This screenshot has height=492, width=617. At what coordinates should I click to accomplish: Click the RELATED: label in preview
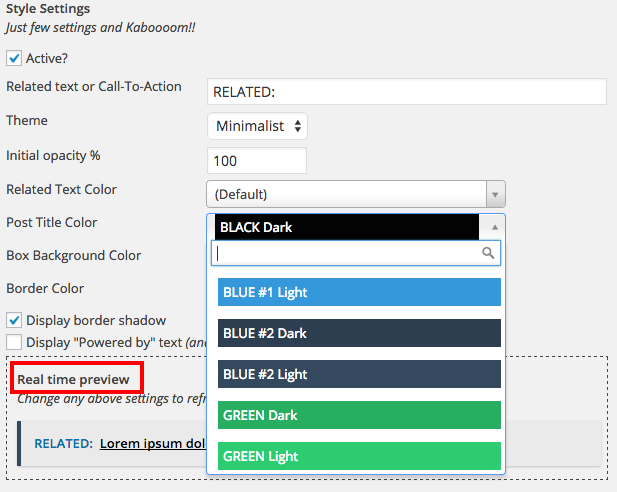(x=64, y=443)
